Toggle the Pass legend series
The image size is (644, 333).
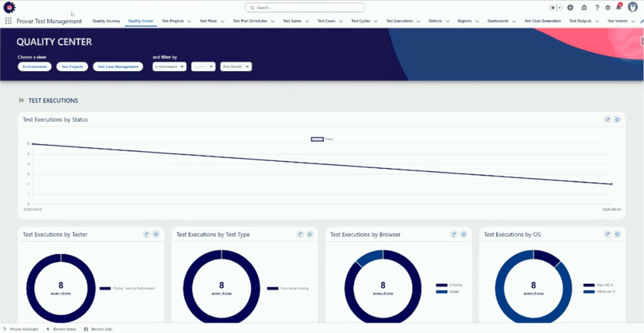tap(322, 139)
